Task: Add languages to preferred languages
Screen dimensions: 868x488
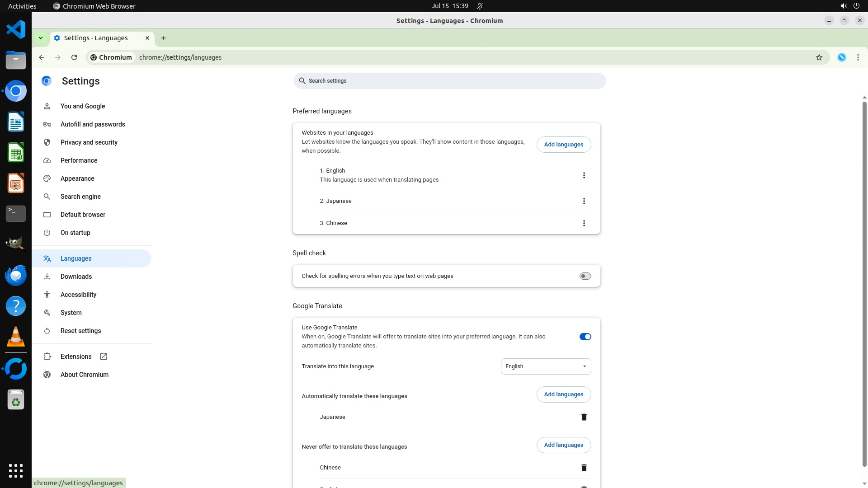Action: pos(563,145)
